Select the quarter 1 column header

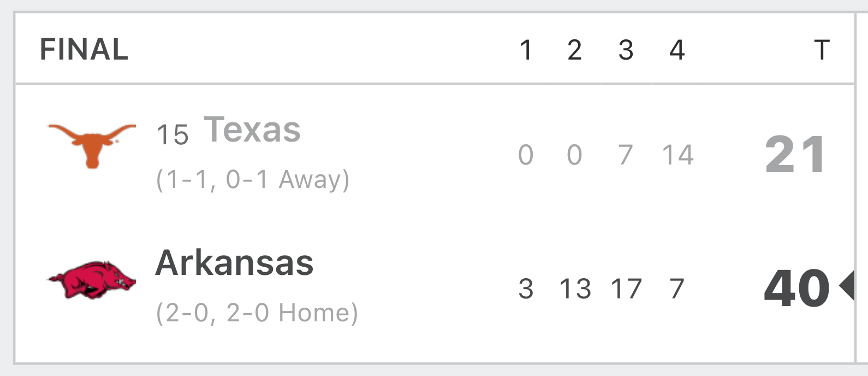click(526, 50)
